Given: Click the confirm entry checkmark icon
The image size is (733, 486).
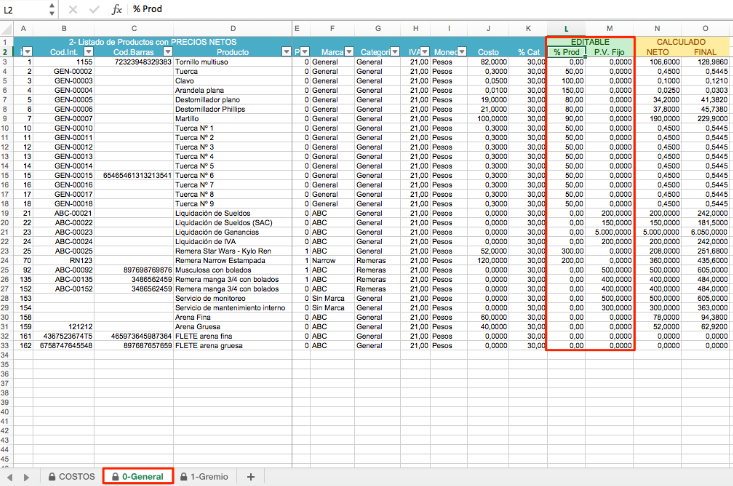Looking at the screenshot, I should tap(94, 9).
